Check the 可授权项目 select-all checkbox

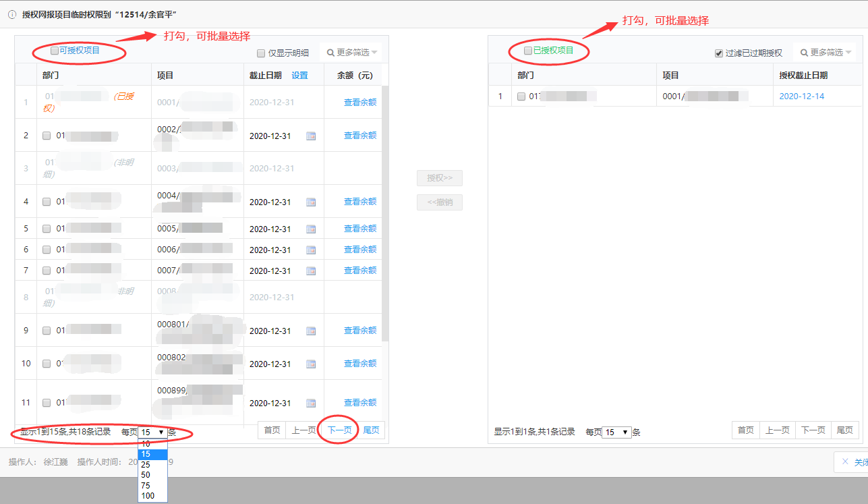(55, 51)
